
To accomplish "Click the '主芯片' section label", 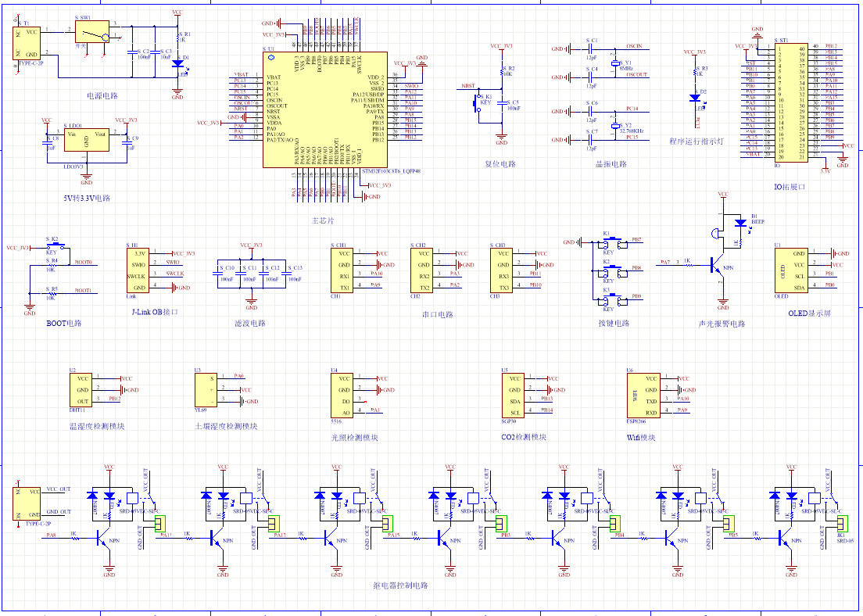I will [323, 220].
